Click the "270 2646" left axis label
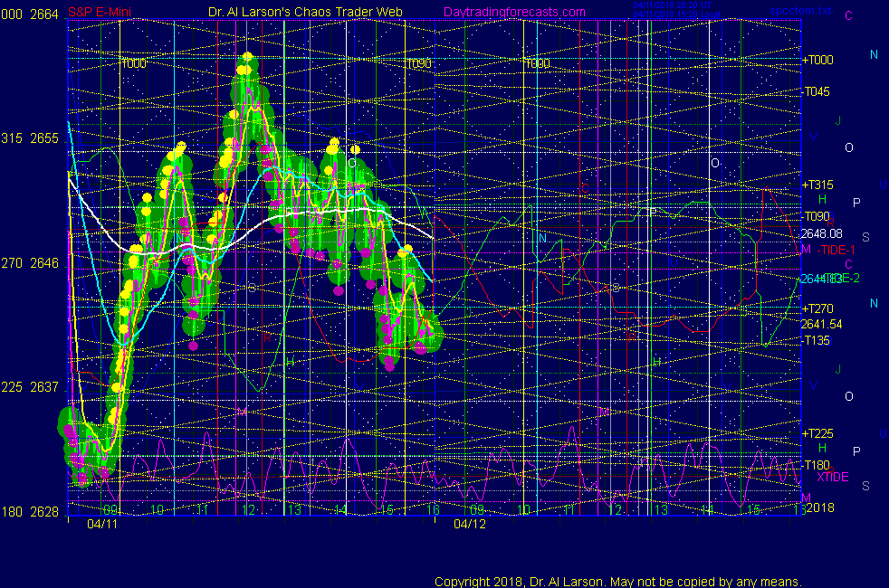The width and height of the screenshot is (889, 588). [30, 263]
